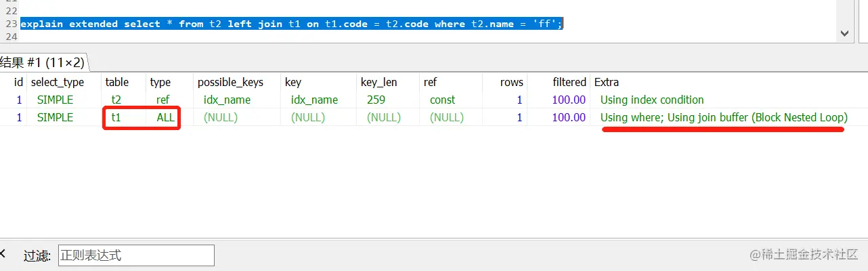Sort by the select_type column header

tap(58, 82)
